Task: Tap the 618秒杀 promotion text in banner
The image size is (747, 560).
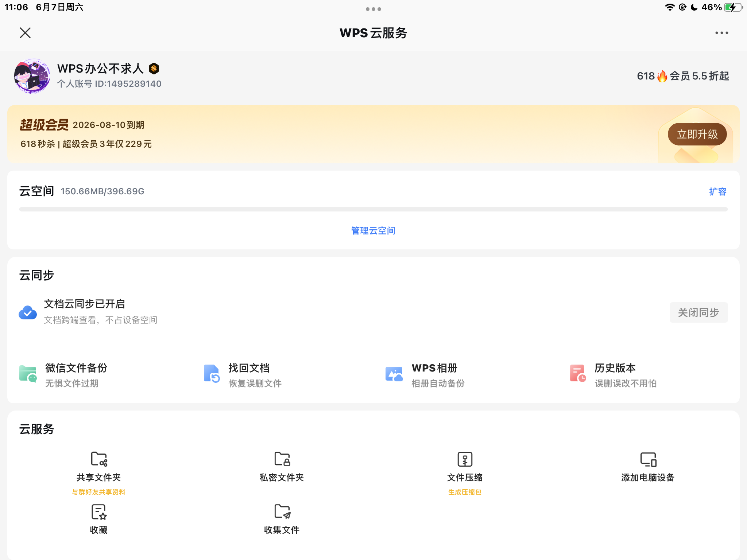Action: click(x=86, y=144)
